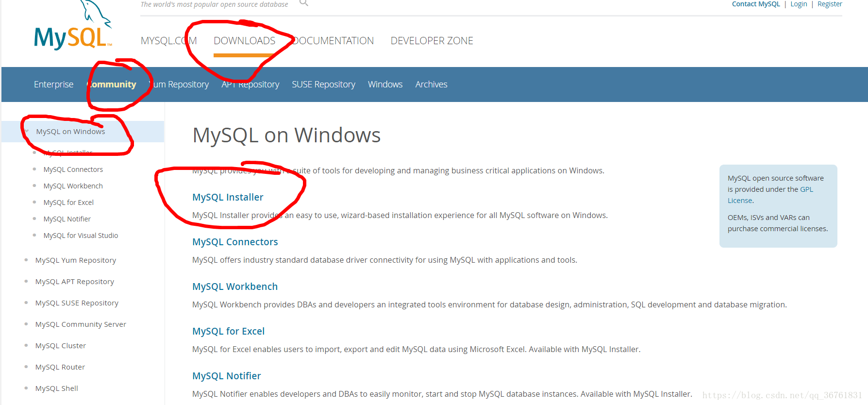Open MySQL for Excel in sidebar
This screenshot has height=405, width=868.
(x=68, y=202)
